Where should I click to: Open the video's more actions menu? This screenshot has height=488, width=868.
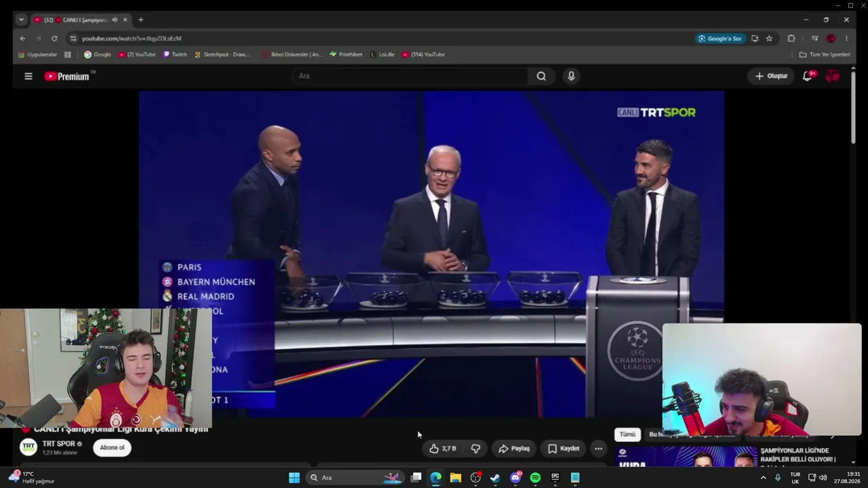pos(598,449)
